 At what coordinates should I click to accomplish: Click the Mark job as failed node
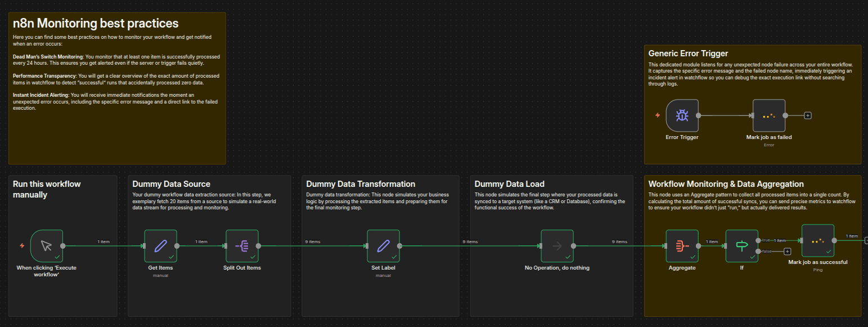pos(769,116)
